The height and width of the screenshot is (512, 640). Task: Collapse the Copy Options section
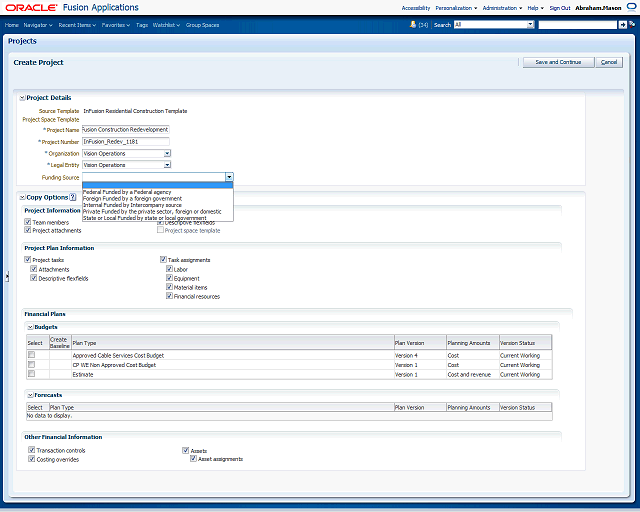click(21, 198)
